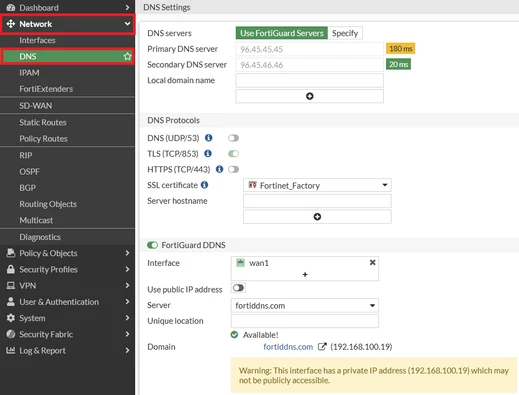
Task: Expand the Security Fabric chevron
Action: (x=127, y=334)
